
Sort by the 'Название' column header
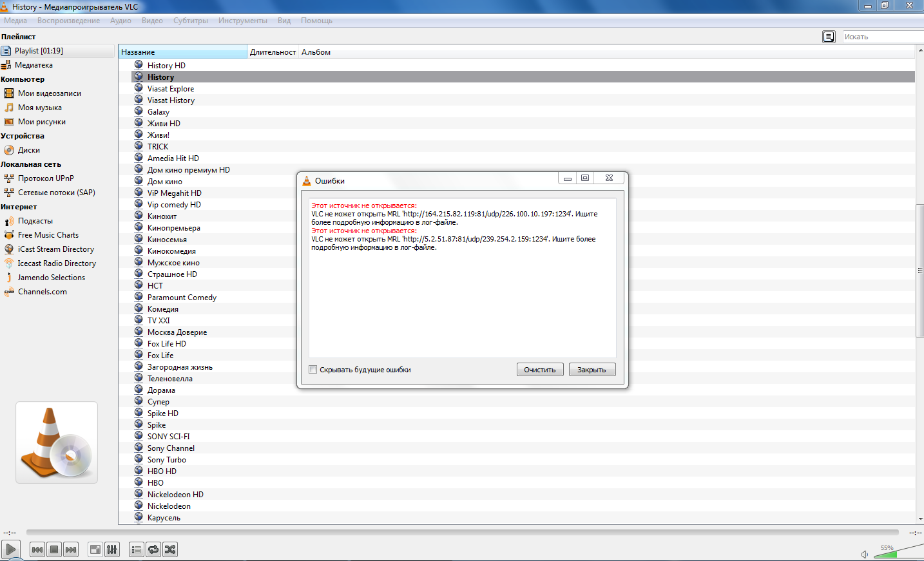coord(182,52)
